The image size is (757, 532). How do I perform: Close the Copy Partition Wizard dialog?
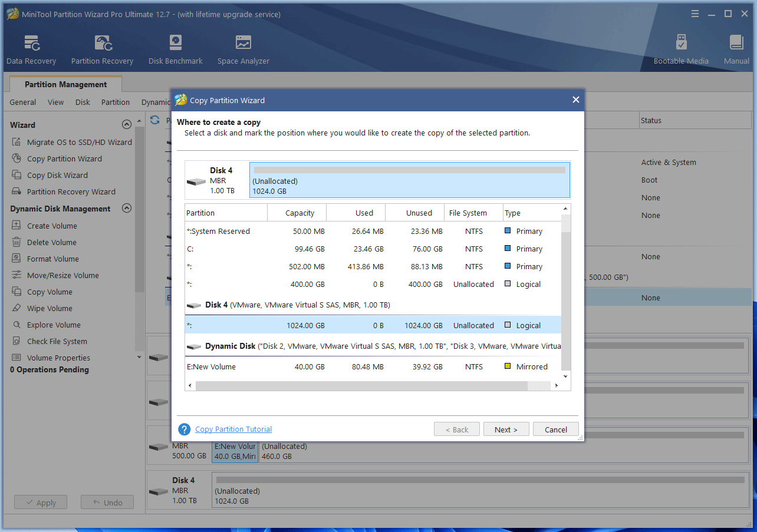(x=576, y=100)
